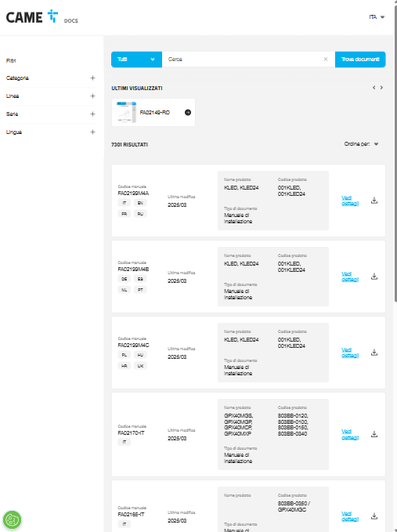Show next recently viewed item
The image size is (397, 532).
click(382, 88)
